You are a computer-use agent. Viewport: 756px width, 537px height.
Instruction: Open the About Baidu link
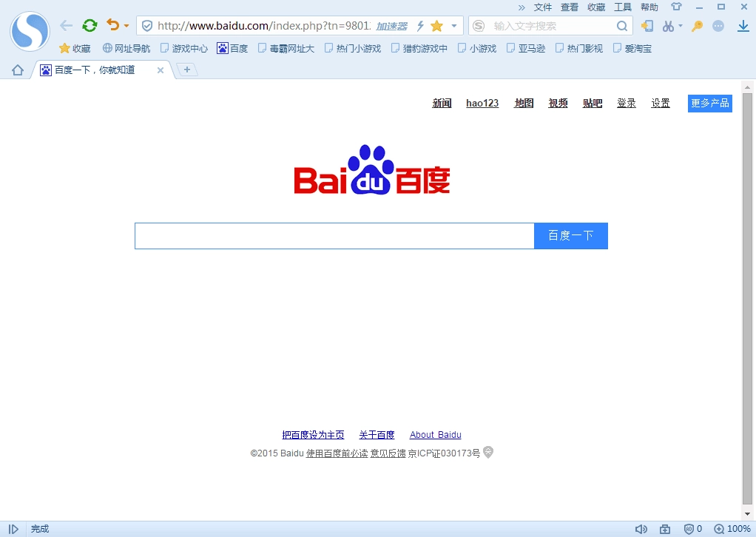pos(436,435)
